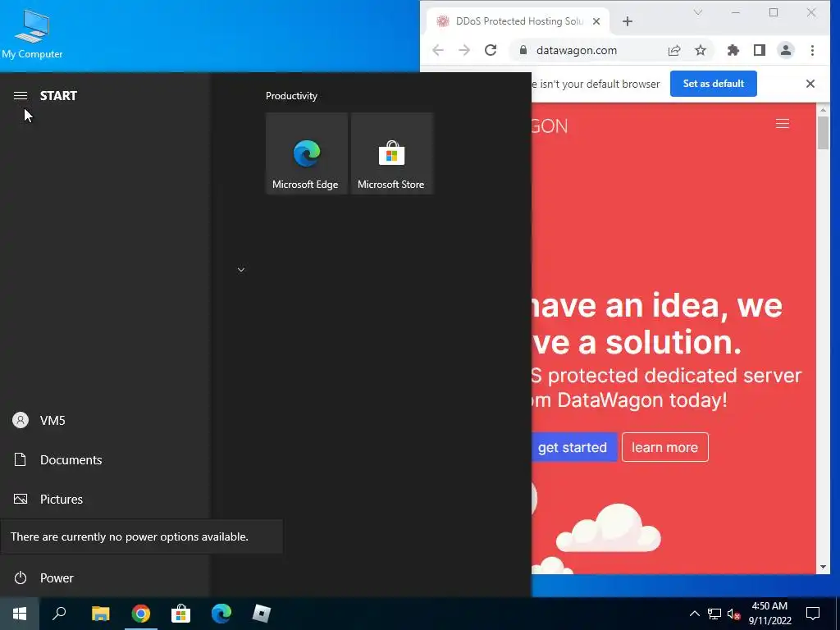The image size is (840, 630).
Task: Open muted volume tray icon
Action: (733, 614)
